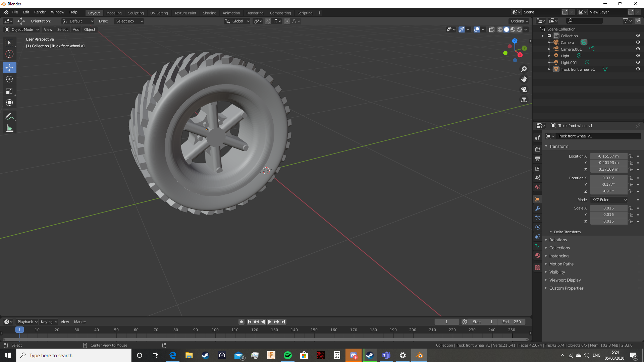Screen dimensions: 644x362
Task: Switch to the Sculpting workspace tab
Action: tap(136, 13)
